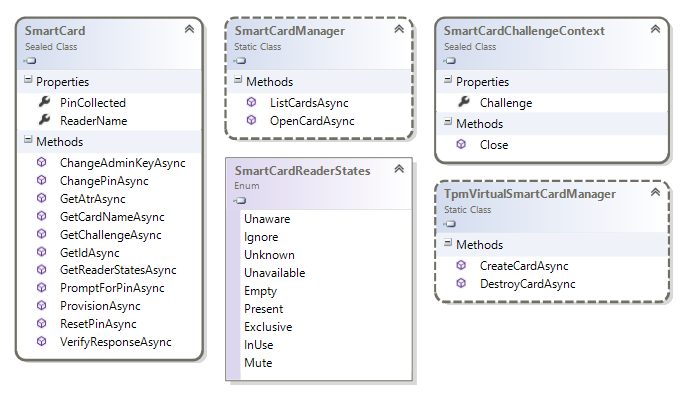Click the ResetPinAsync method cube icon
681x394 pixels.
pyautogui.click(x=41, y=323)
